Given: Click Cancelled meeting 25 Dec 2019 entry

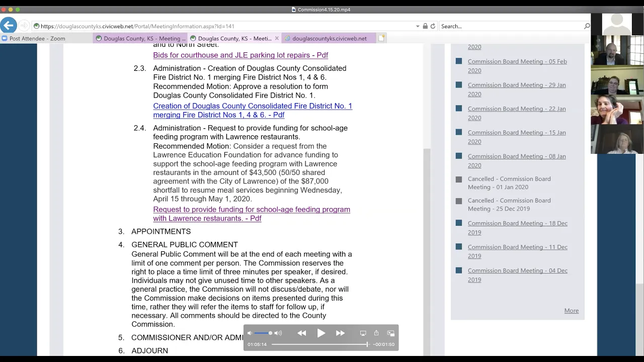Looking at the screenshot, I should [509, 205].
